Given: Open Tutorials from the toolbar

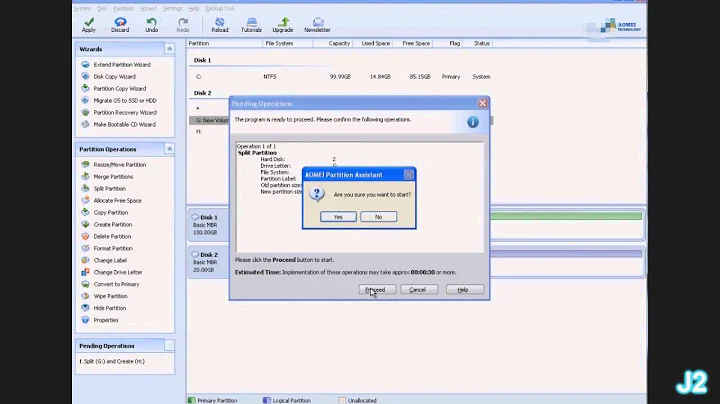Looking at the screenshot, I should point(251,25).
